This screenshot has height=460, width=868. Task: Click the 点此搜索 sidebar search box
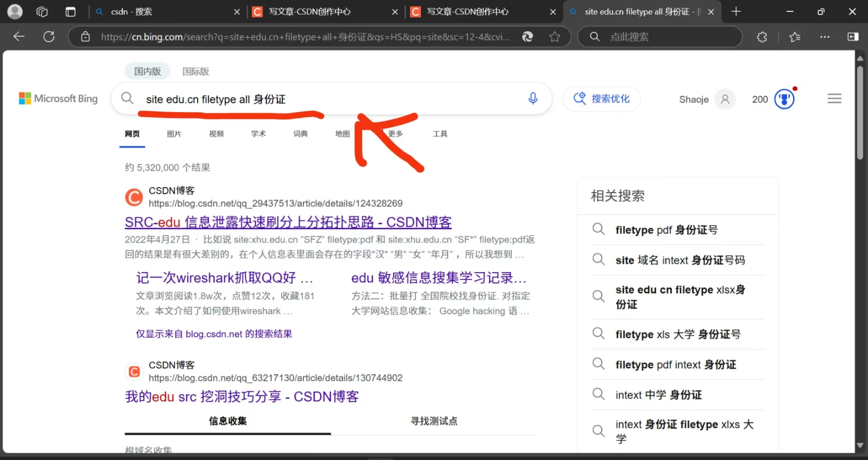(x=660, y=37)
